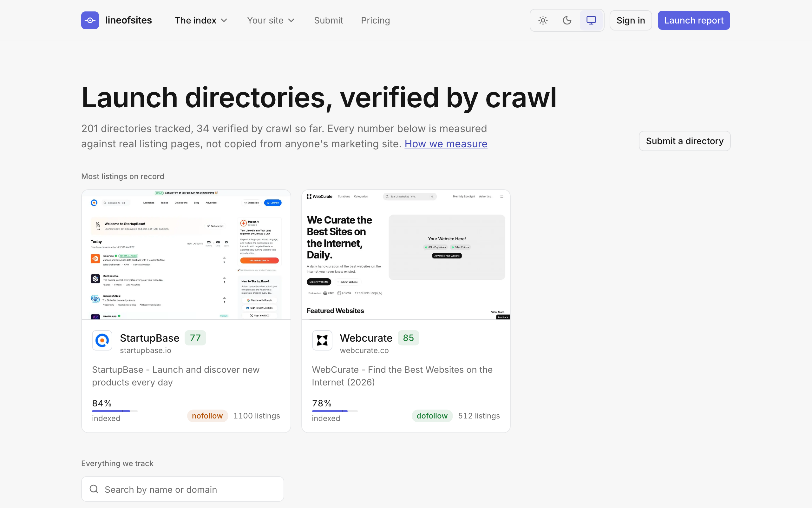Click the dofollow tag on Webcurate

point(432,416)
